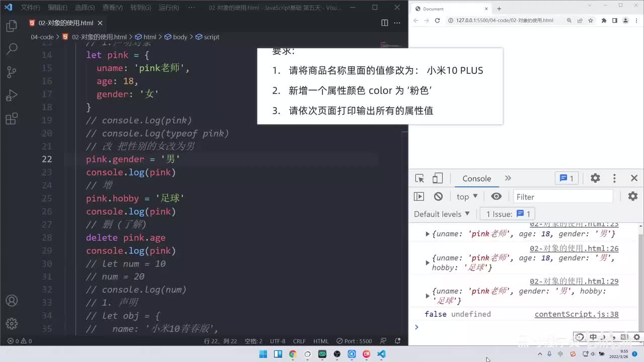Open the Accounts menu in the activity bar
The width and height of the screenshot is (644, 362).
[12, 301]
